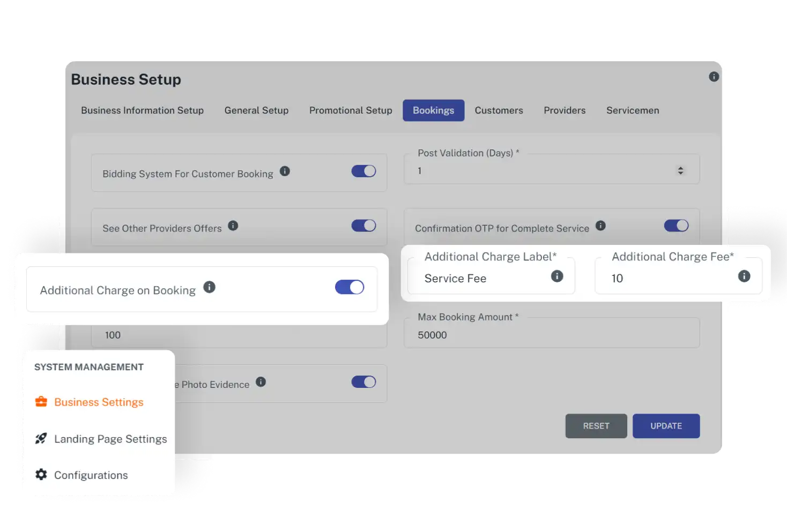
Task: Click the Max Booking Amount field showing 50000
Action: (552, 334)
